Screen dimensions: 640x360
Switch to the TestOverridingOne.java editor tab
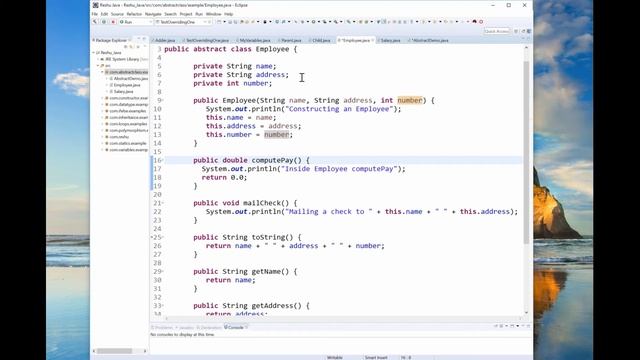coord(207,40)
